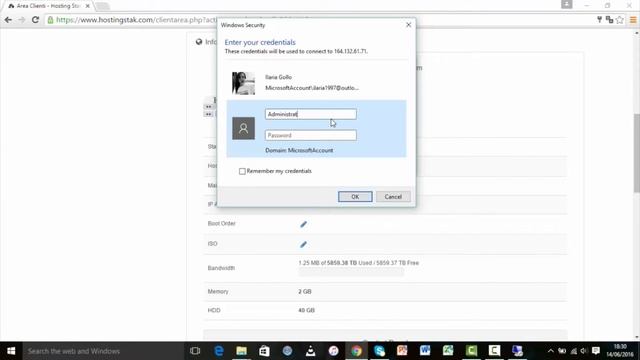This screenshot has width=640, height=360.
Task: Open VLC media player from taskbar
Action: coord(311,351)
